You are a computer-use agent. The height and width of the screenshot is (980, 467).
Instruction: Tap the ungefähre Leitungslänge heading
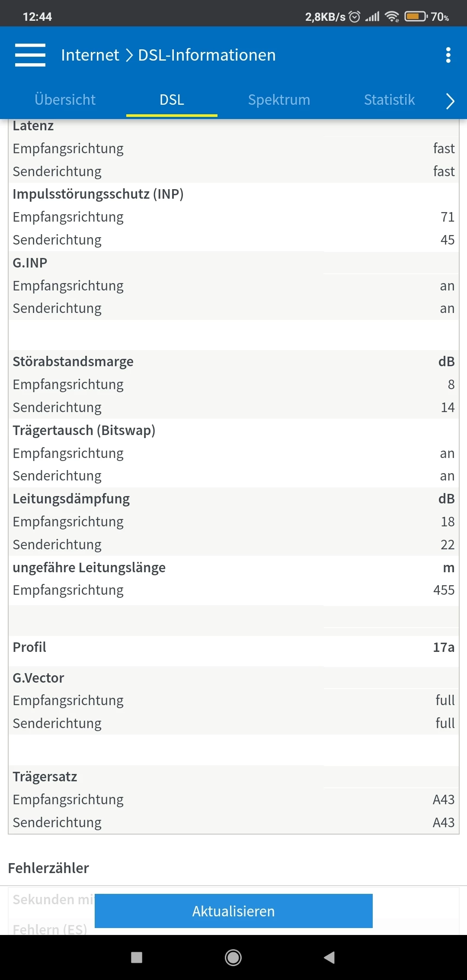click(89, 567)
